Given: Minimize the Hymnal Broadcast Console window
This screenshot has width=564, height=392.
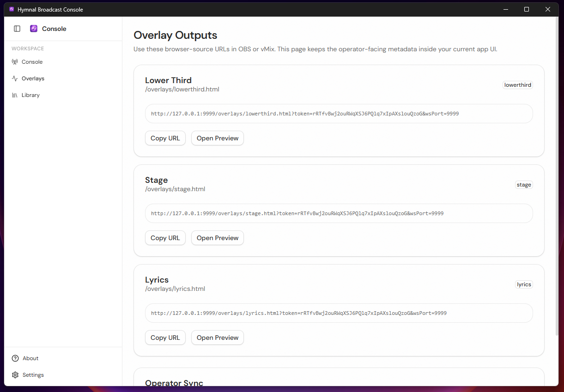Looking at the screenshot, I should [x=505, y=9].
